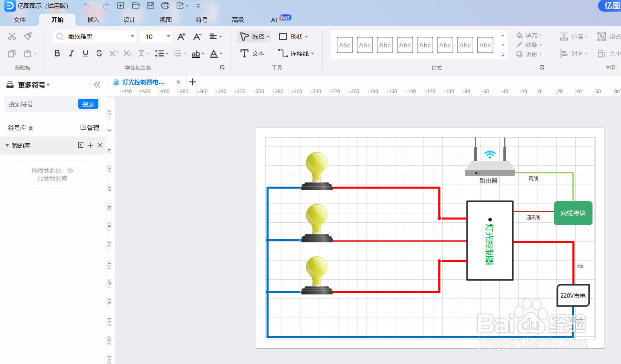Click the blue 搜索 search button
Viewport: 621px width, 364px height.
pos(88,104)
